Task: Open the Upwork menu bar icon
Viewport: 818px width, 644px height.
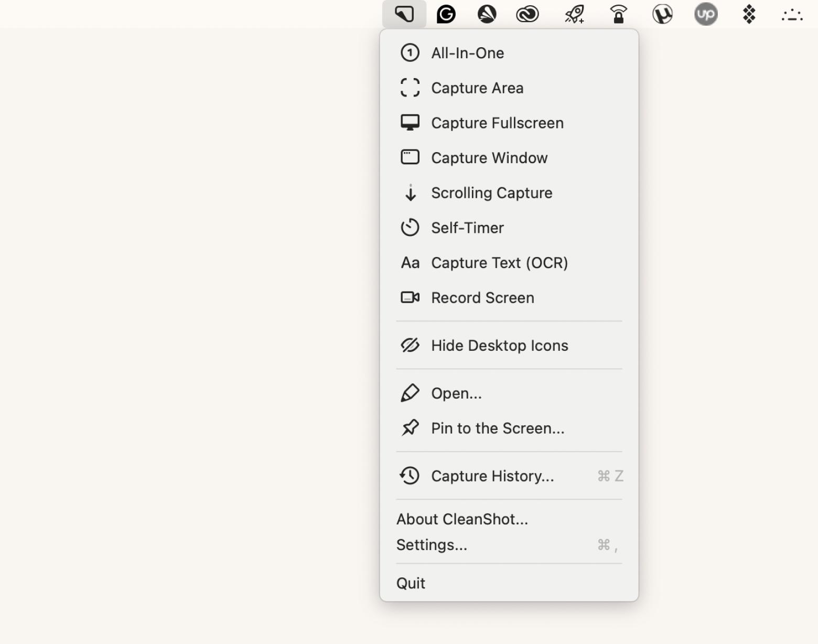Action: click(x=706, y=14)
